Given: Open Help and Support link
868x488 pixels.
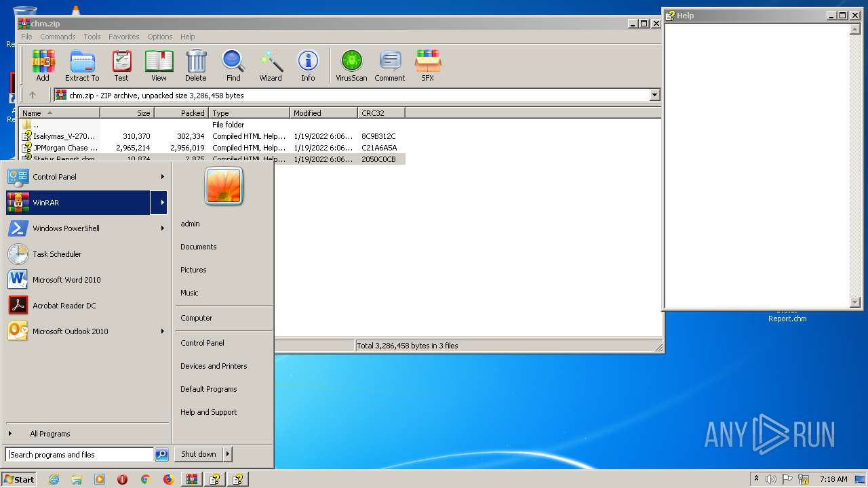Looking at the screenshot, I should coord(208,412).
